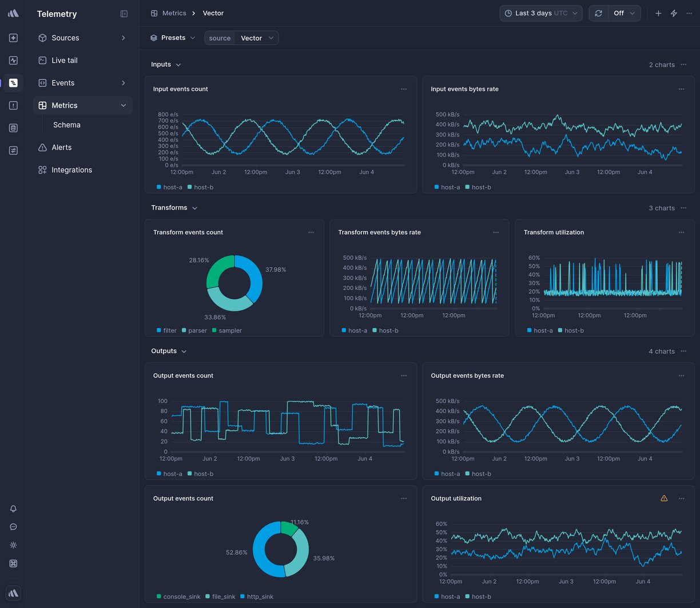Open the source Vector dropdown
Viewport: 700px width, 608px height.
(x=257, y=38)
